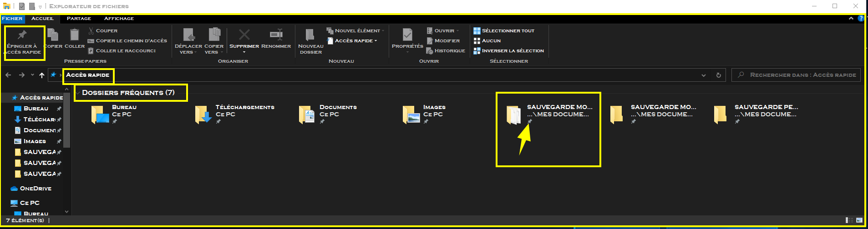Open the Affichage ribbon tab
The height and width of the screenshot is (229, 868).
click(119, 19)
